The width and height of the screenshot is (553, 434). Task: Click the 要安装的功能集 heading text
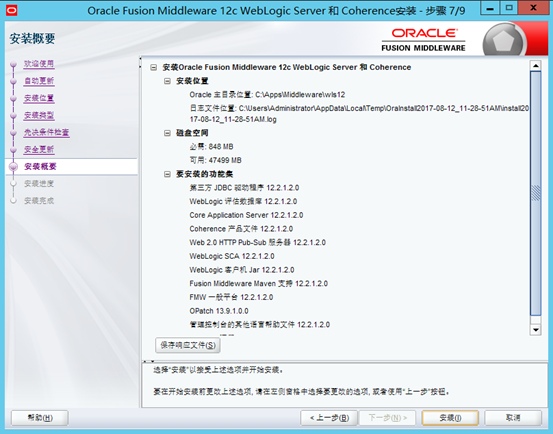(x=205, y=174)
